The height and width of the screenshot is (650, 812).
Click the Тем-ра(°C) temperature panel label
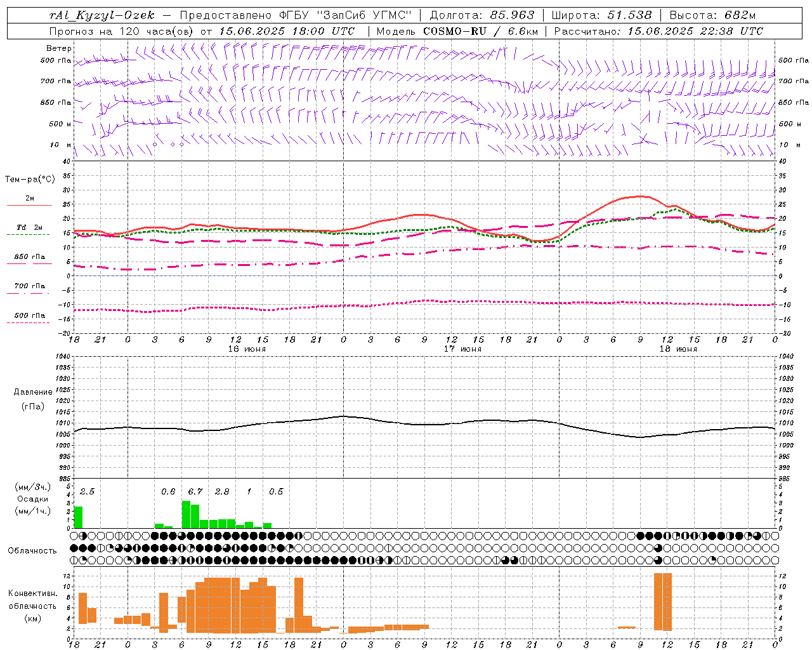coord(30,180)
